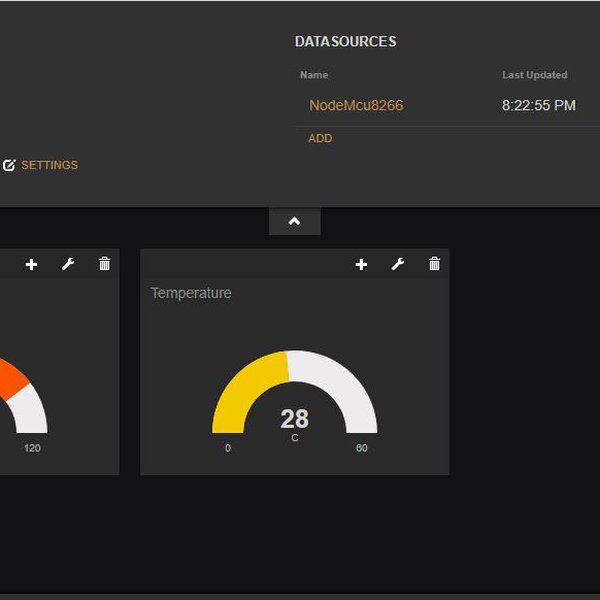Viewport: 600px width, 600px height.
Task: Click the orange gauge arc in left pane
Action: click(x=11, y=379)
